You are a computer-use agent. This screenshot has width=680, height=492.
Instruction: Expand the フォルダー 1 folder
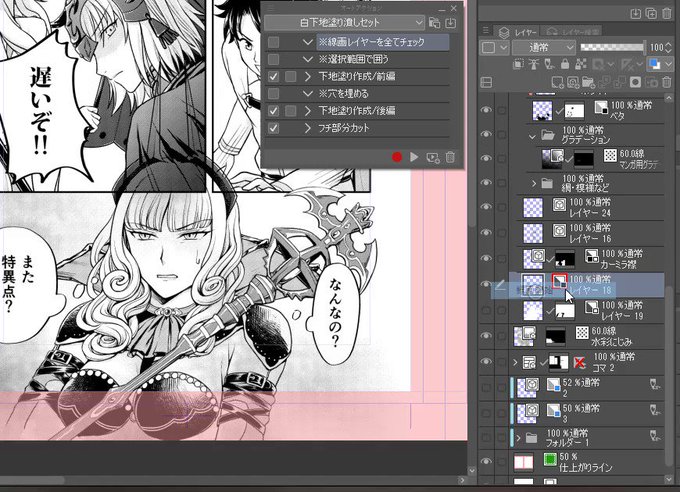click(518, 438)
